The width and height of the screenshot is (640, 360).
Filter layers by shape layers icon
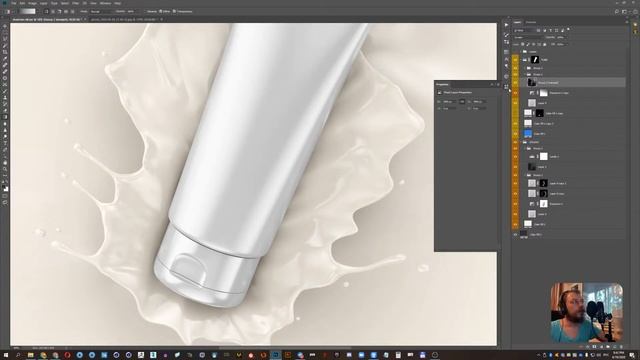point(556,31)
